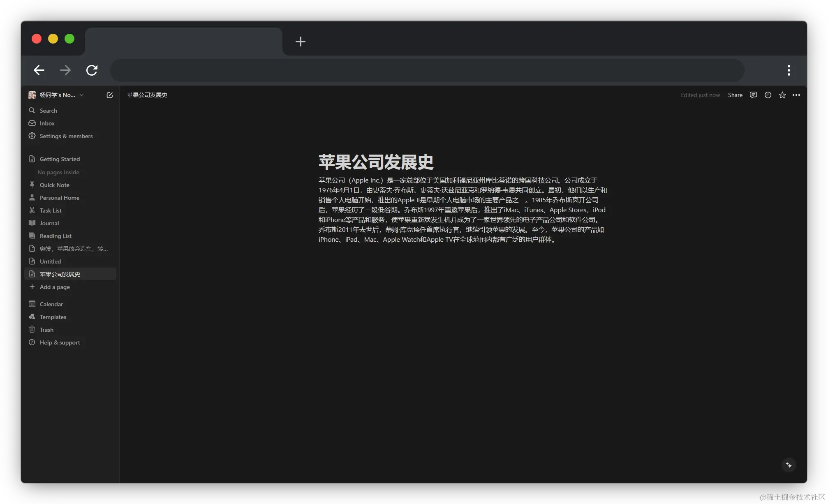Click the Edited just now text
The height and width of the screenshot is (504, 828).
point(700,95)
